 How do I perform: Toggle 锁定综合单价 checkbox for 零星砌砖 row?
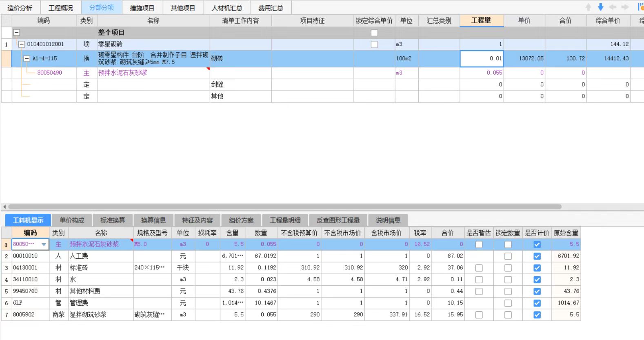click(x=374, y=44)
